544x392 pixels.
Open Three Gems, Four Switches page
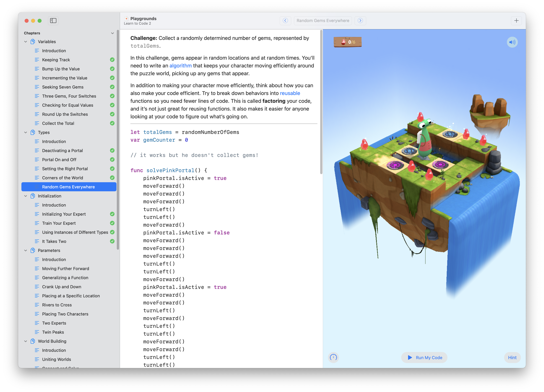(x=69, y=96)
